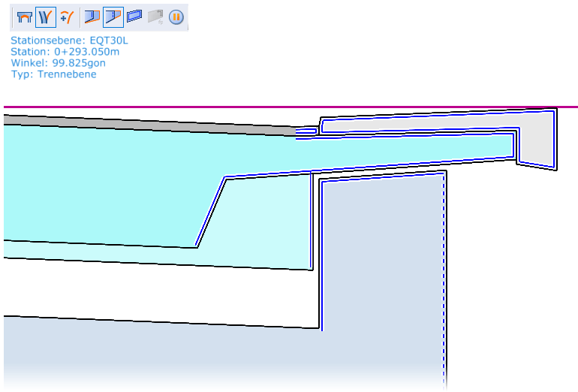
Task: Select the bridge cross-section icon
Action: pyautogui.click(x=25, y=17)
